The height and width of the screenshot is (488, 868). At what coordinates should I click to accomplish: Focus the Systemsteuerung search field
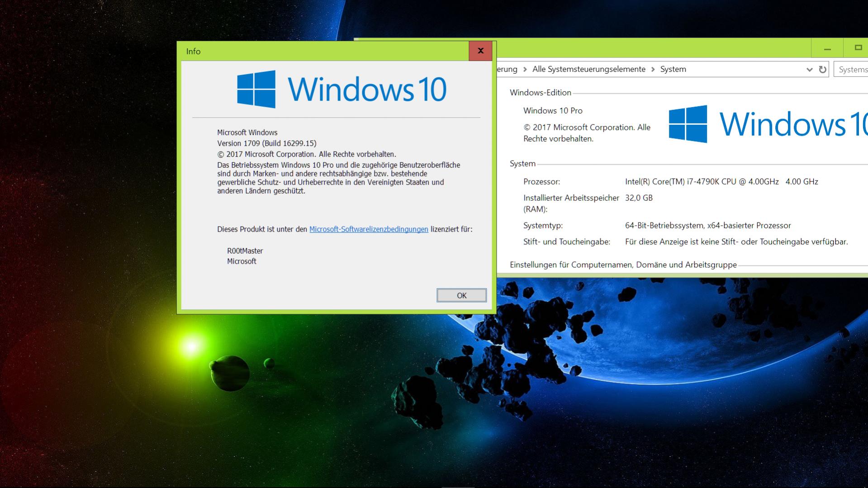coord(851,69)
